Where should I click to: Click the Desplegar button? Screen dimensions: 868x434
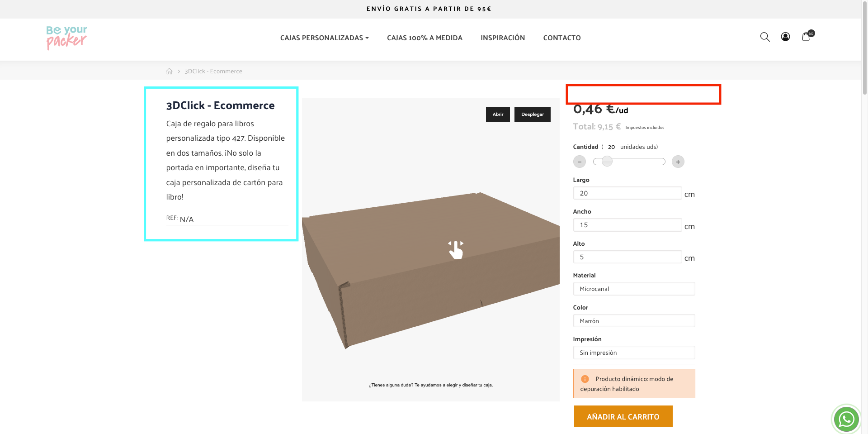click(533, 114)
